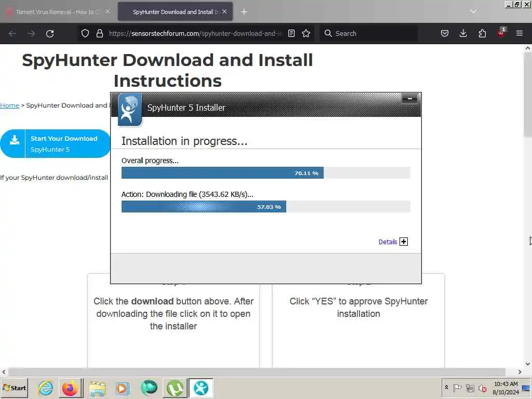Screen dimensions: 532x399
Task: Focus the Firefox Search box
Action: 369,33
